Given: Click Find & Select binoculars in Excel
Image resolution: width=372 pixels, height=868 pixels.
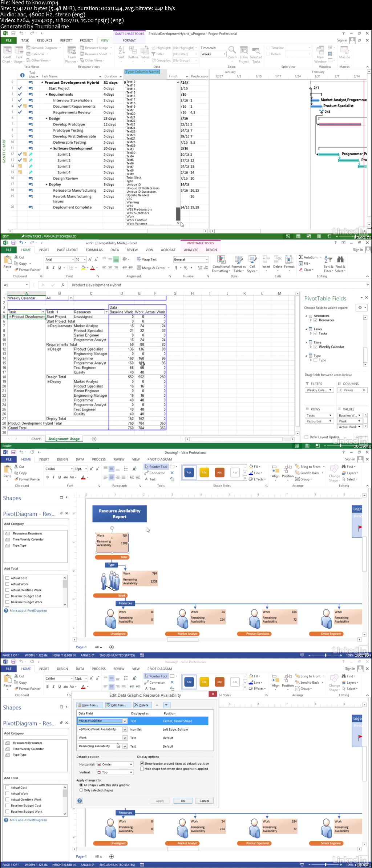Looking at the screenshot, I should point(340,264).
